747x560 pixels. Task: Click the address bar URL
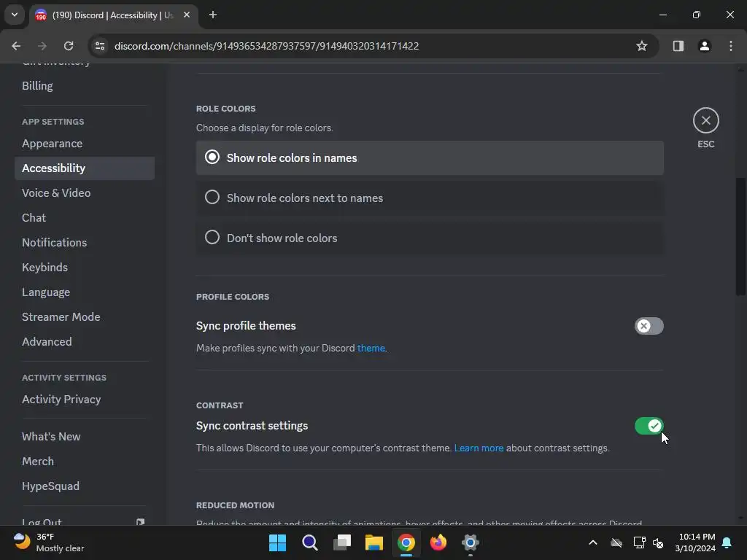coord(266,46)
